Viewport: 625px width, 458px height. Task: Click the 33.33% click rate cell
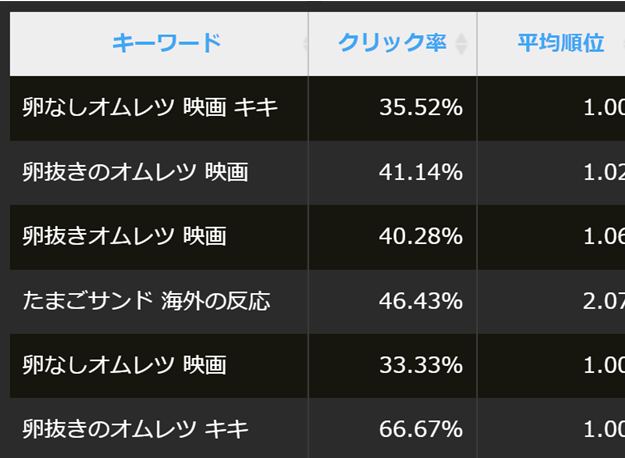[x=393, y=366]
